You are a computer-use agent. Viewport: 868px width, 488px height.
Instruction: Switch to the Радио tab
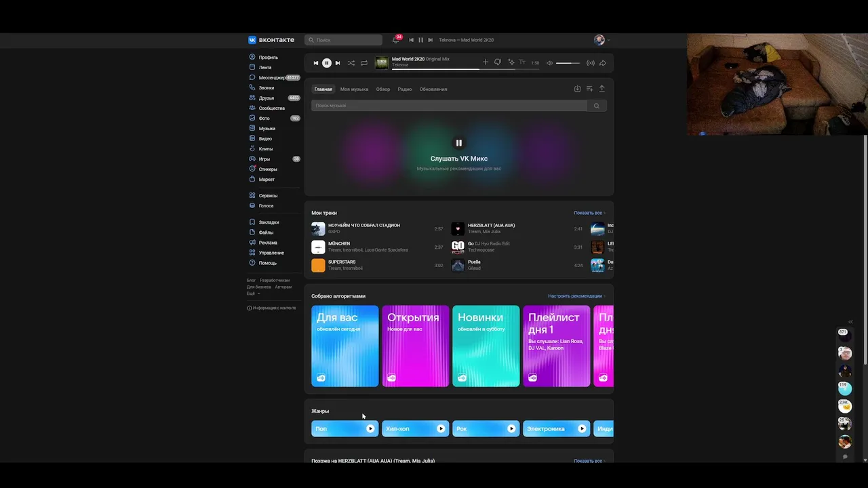click(405, 89)
